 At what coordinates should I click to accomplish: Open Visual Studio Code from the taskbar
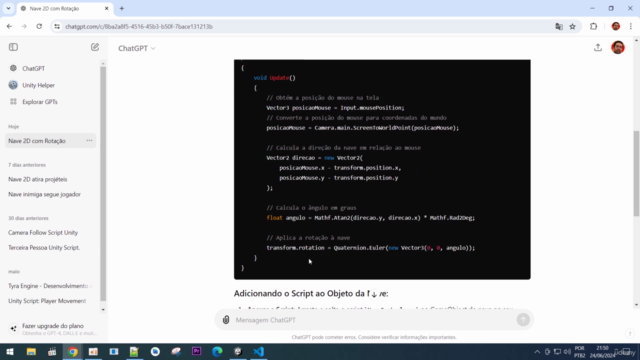point(259,351)
